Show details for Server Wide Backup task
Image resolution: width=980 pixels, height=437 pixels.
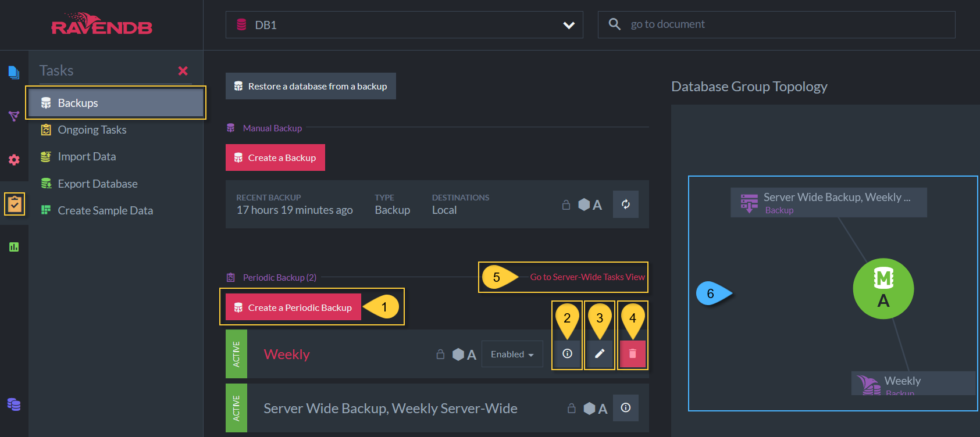[626, 408]
